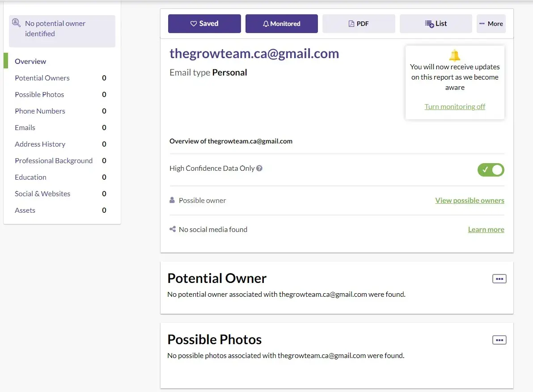Click Learn more next to social media

(486, 229)
